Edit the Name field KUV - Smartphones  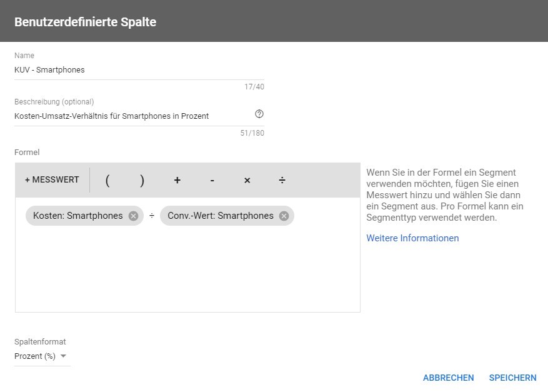point(139,70)
